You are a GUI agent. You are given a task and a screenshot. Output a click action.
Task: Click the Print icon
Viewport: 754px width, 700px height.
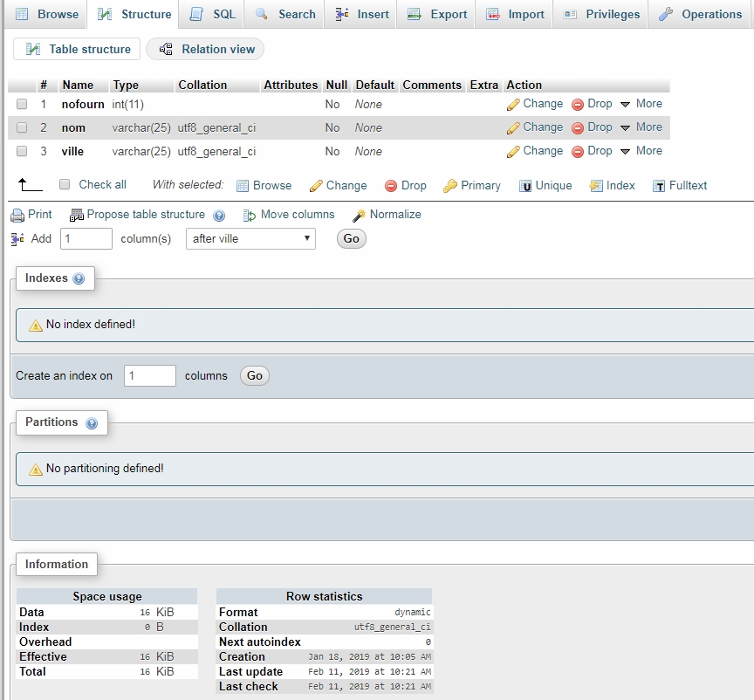[x=17, y=215]
